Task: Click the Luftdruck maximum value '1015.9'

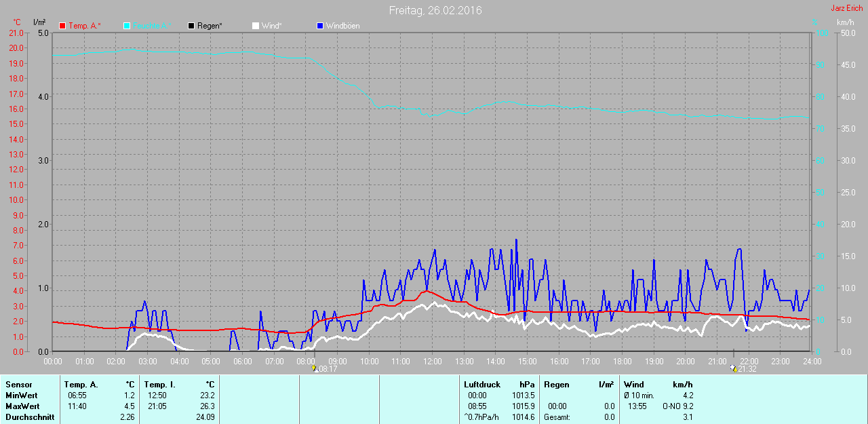Action: click(x=524, y=406)
